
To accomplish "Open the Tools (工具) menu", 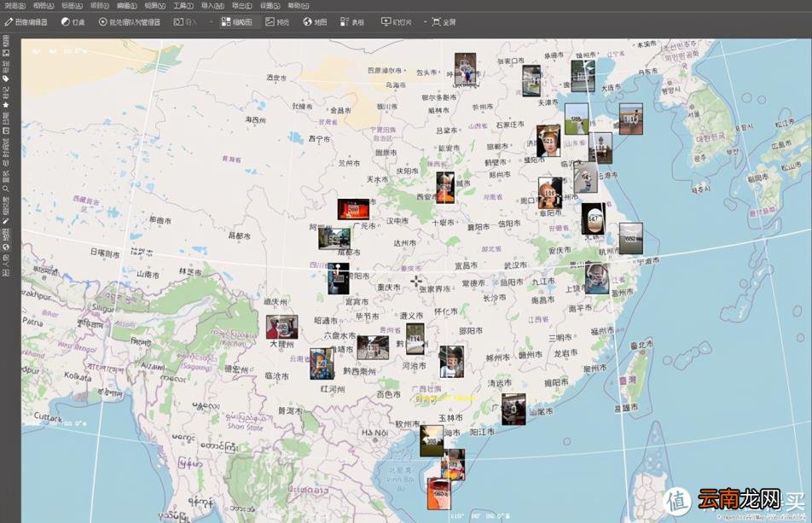I will point(183,6).
